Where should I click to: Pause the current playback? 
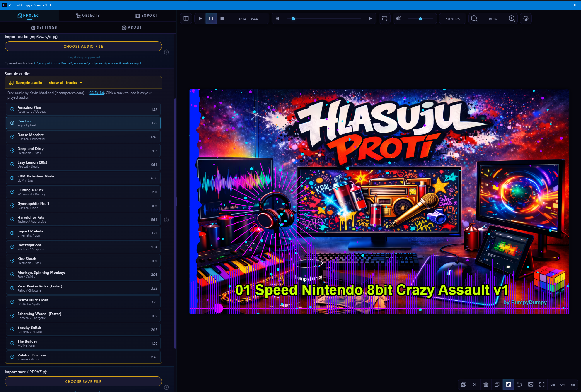211,18
